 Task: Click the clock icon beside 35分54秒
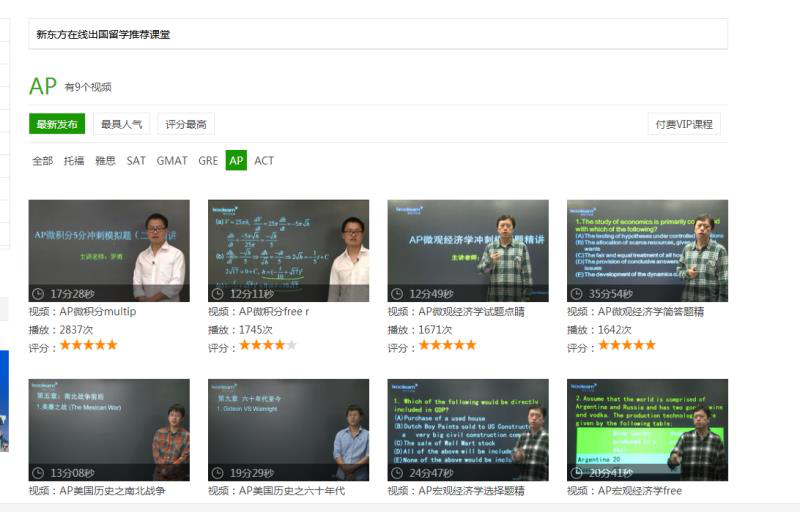(x=577, y=294)
